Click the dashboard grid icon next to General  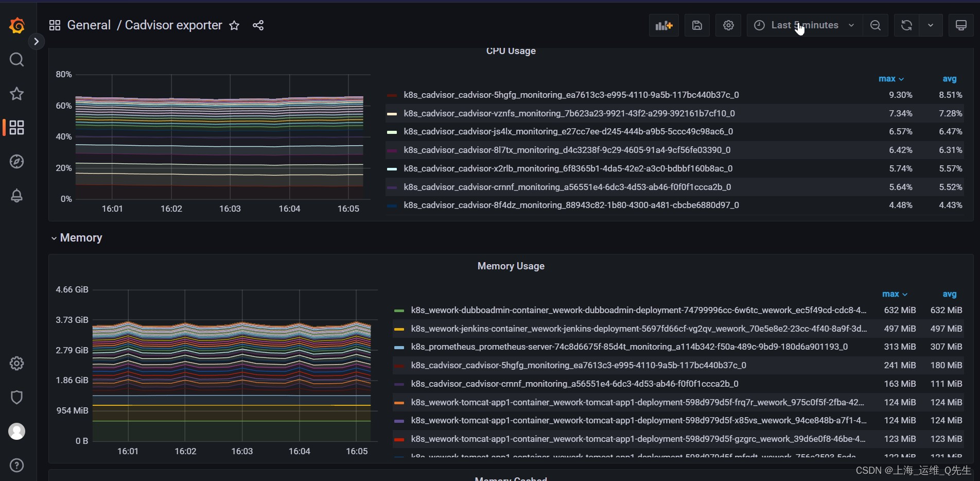pos(55,25)
